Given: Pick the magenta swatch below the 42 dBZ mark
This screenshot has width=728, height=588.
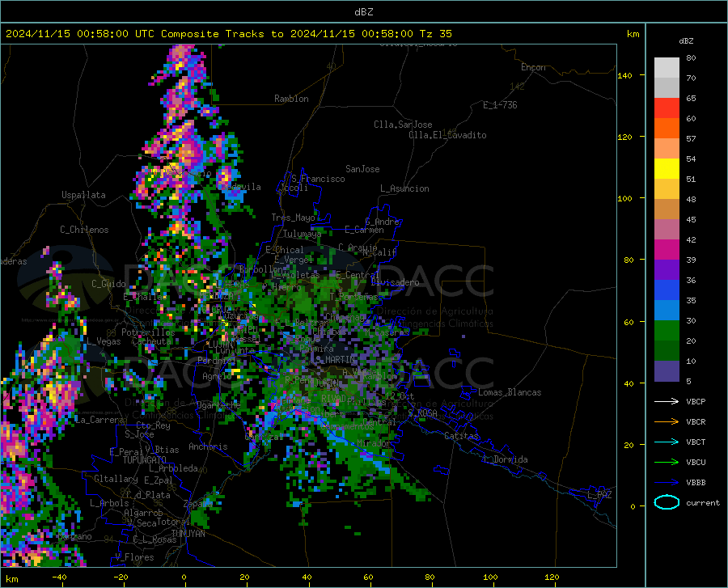Looking at the screenshot, I should [667, 250].
